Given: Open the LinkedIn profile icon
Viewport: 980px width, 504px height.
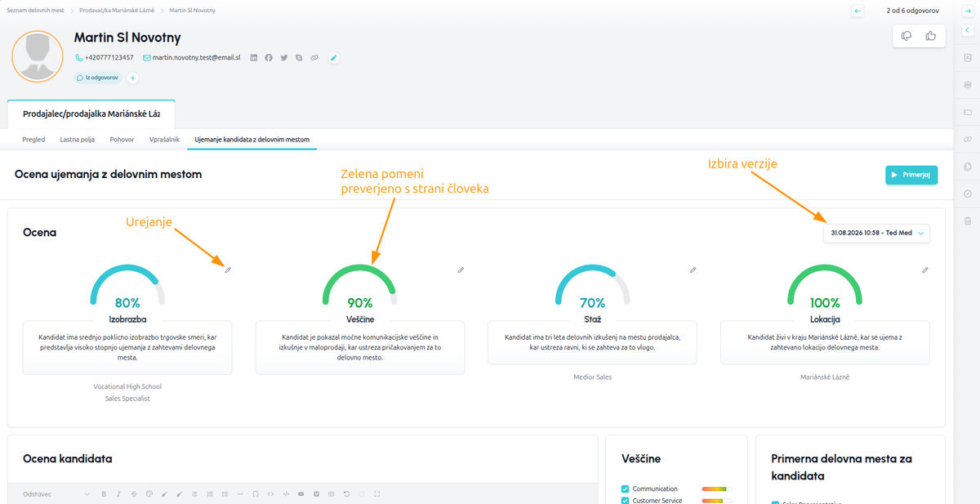Looking at the screenshot, I should tap(254, 58).
